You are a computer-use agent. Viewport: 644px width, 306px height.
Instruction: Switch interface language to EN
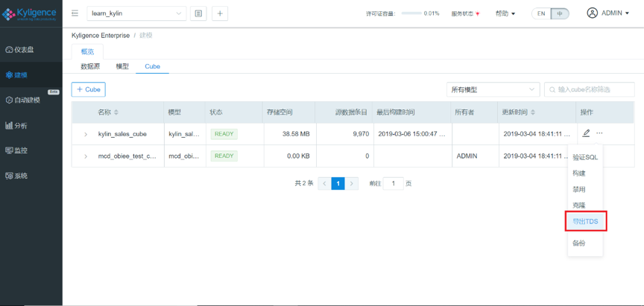click(541, 13)
